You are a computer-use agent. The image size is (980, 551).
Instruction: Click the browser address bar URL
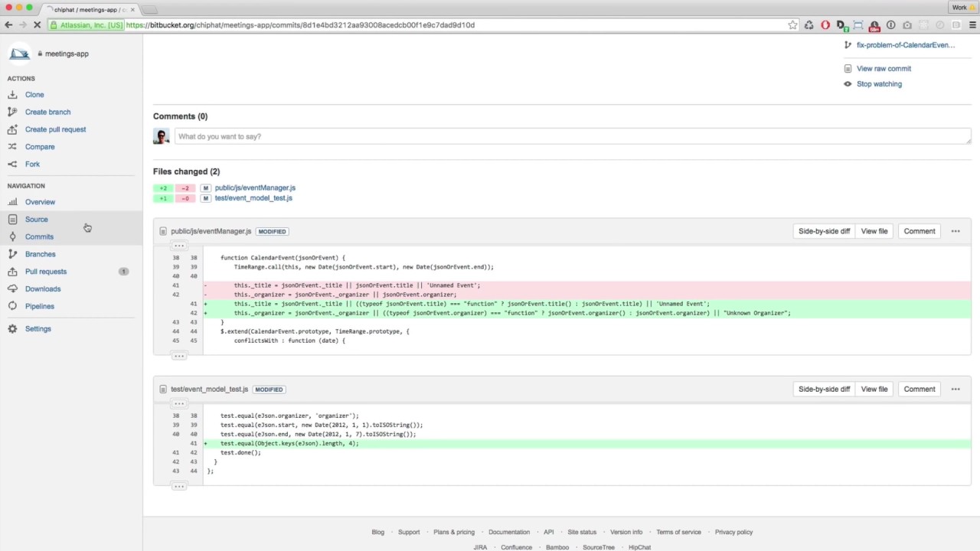(x=300, y=25)
